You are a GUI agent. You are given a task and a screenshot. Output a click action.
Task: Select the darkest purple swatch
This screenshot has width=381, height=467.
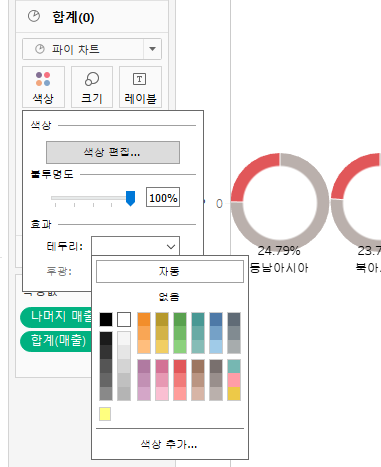coord(144,366)
